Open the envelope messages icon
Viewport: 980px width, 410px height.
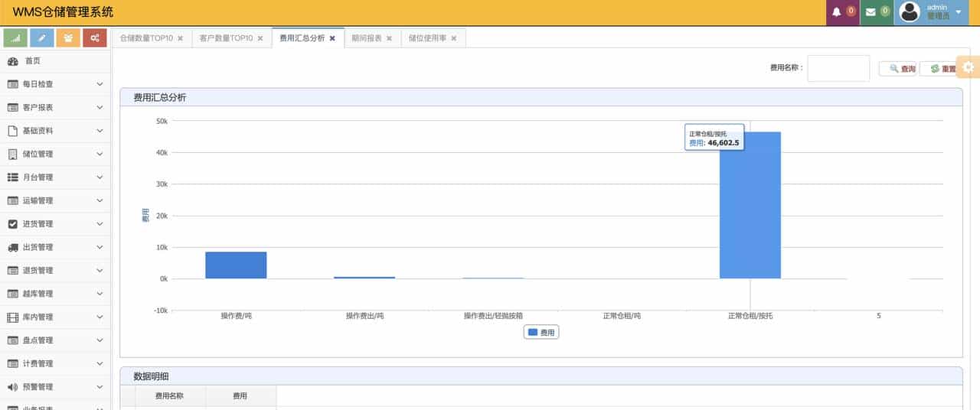tap(871, 12)
